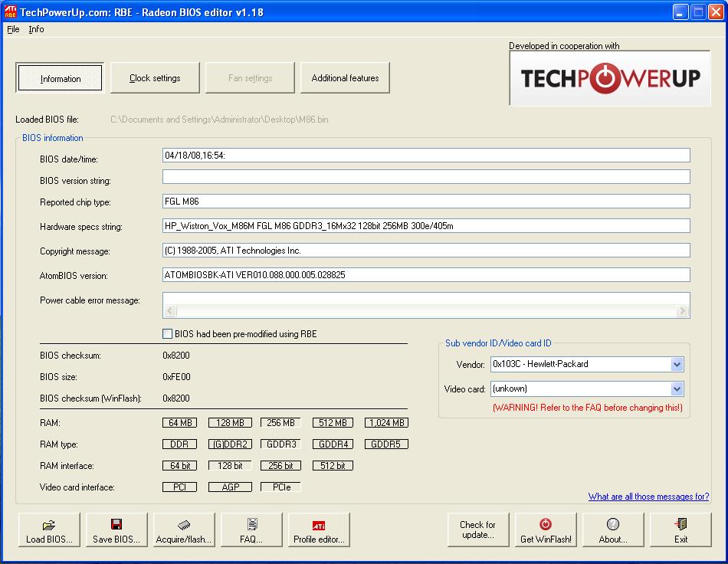728x564 pixels.
Task: Click the 1,024 MB RAM indicator
Action: [386, 423]
